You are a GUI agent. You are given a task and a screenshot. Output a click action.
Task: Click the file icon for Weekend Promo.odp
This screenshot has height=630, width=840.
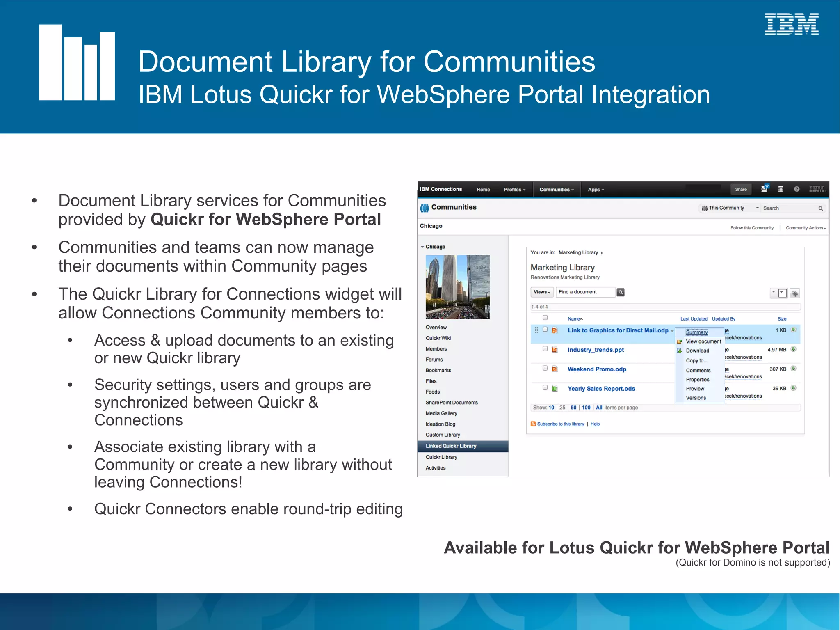555,369
